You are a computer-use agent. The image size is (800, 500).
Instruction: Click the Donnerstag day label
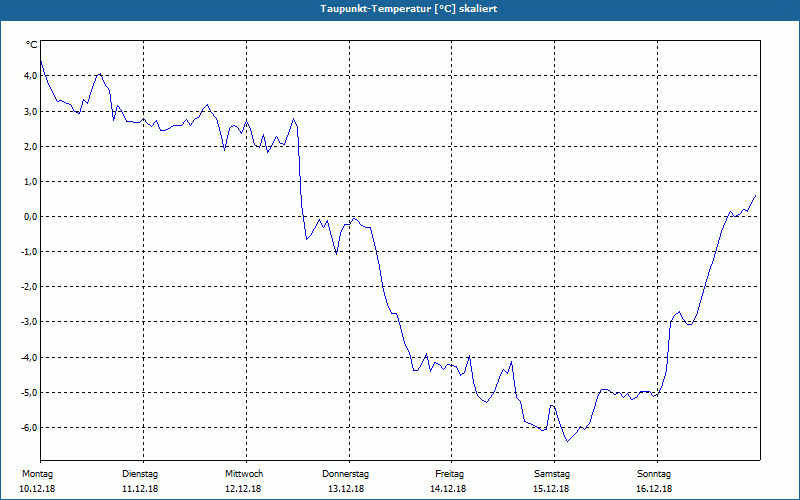click(345, 474)
